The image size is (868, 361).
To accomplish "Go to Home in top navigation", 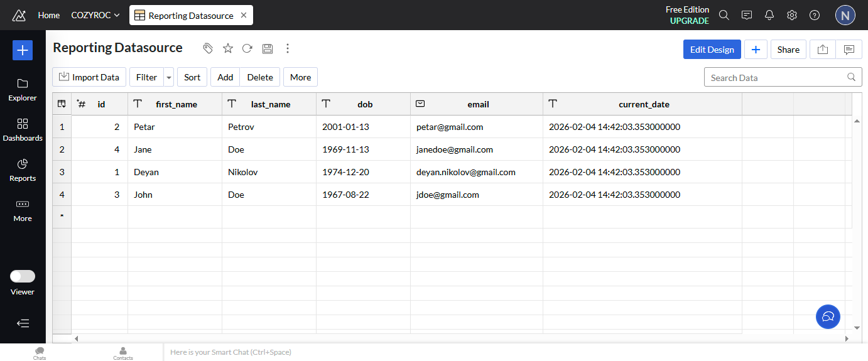I will pyautogui.click(x=49, y=15).
